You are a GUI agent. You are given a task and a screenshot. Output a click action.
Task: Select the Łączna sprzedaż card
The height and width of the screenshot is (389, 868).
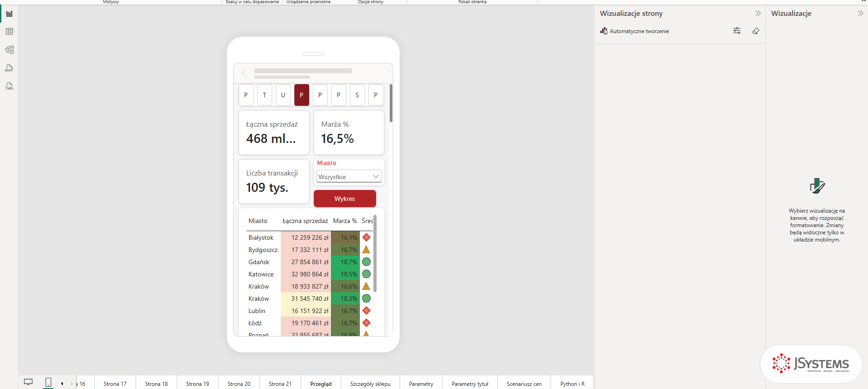click(274, 133)
